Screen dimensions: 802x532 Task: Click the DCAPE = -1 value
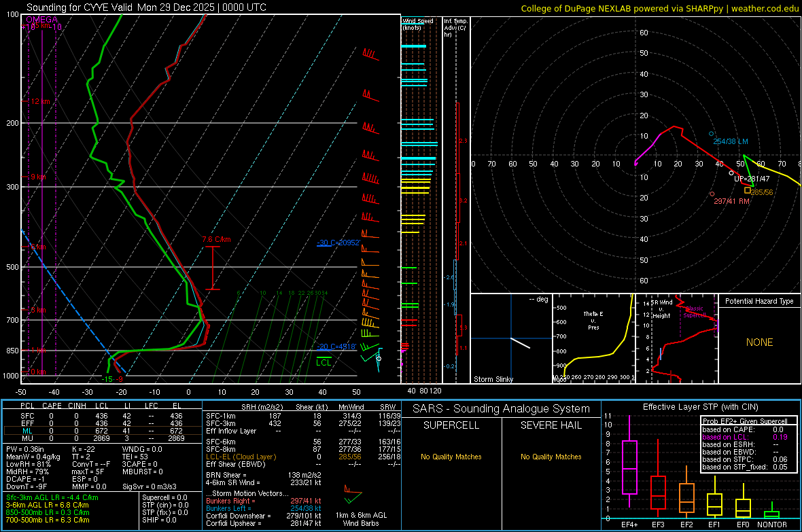[x=26, y=479]
